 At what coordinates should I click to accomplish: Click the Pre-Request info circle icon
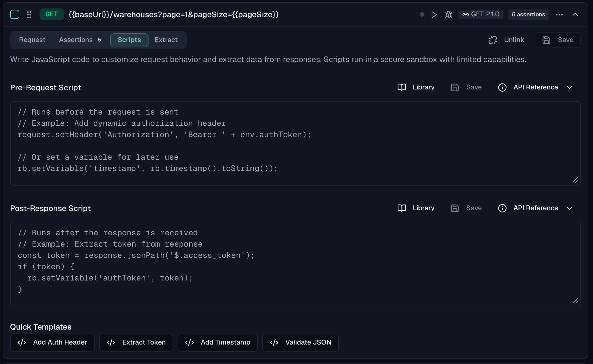(502, 87)
